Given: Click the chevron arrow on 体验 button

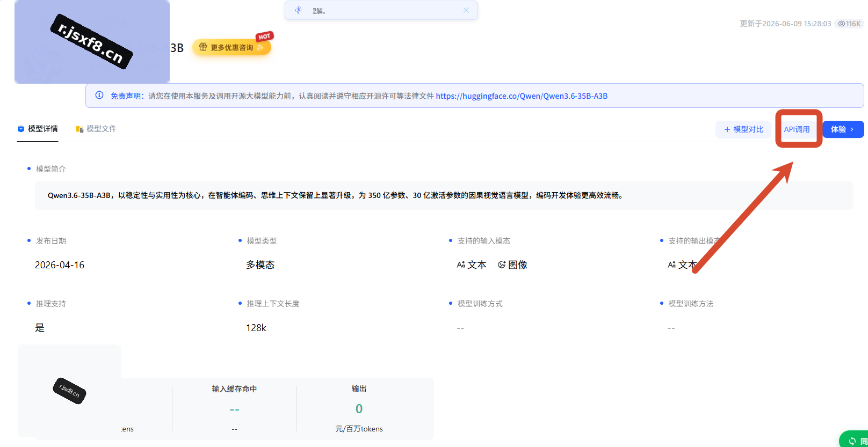Looking at the screenshot, I should 852,129.
